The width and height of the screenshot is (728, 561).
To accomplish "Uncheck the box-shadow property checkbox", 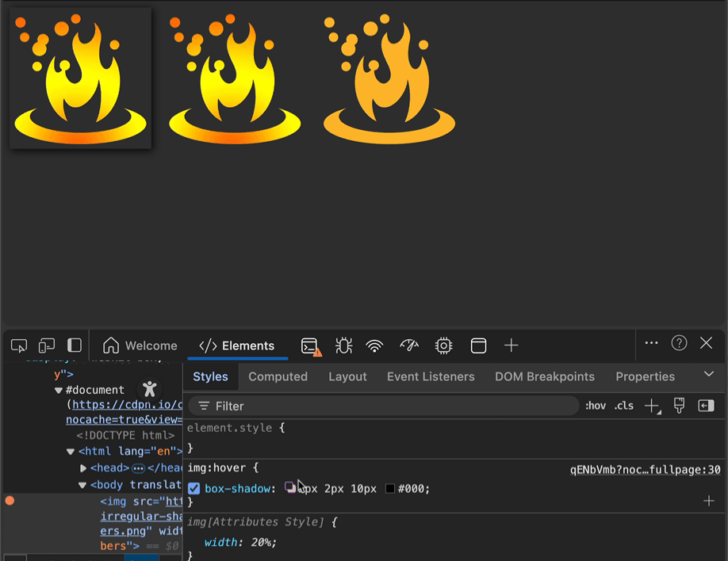I will coord(194,488).
